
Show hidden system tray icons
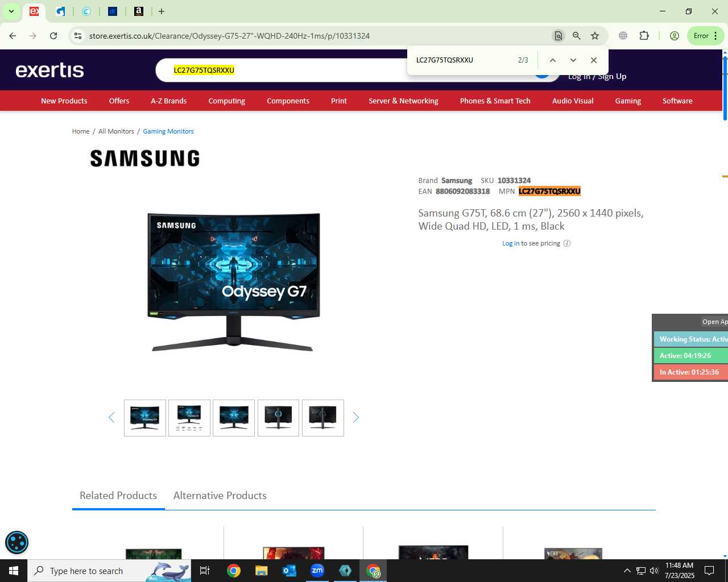pos(627,571)
